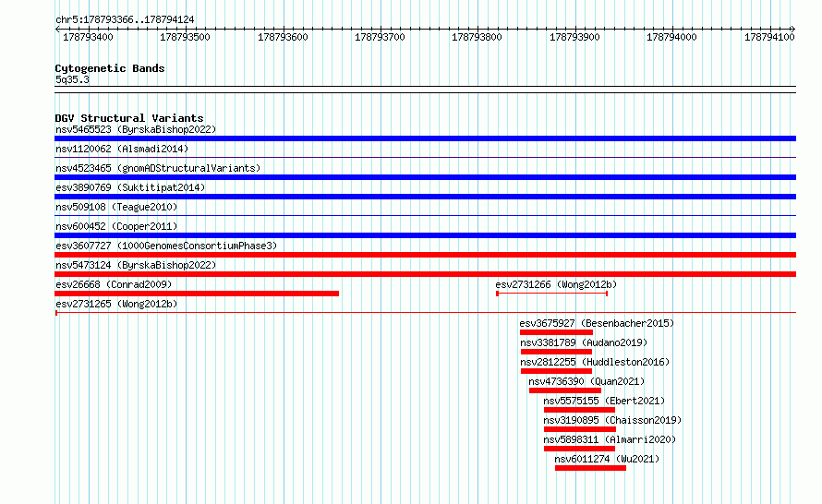822x504 pixels.
Task: Click the red bar below nsv3381789
Action: tap(556, 352)
